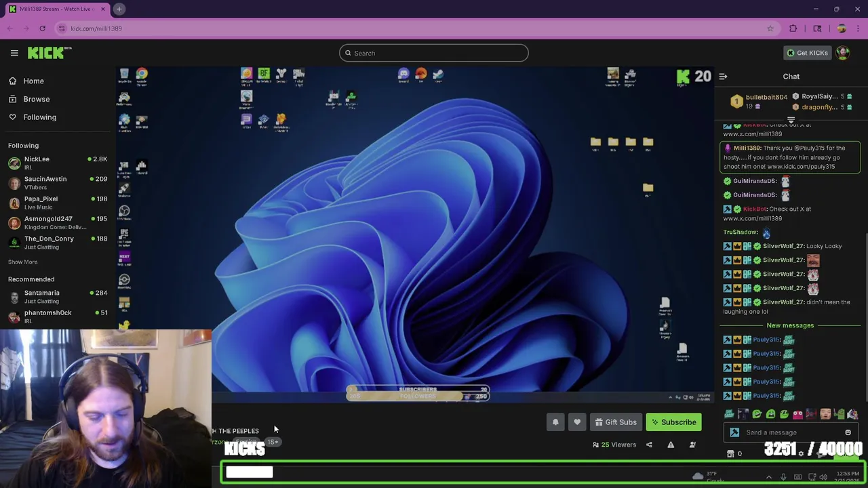This screenshot has height=488, width=868.
Task: Open www.kick.com/pauly315 link in chat
Action: [801, 167]
